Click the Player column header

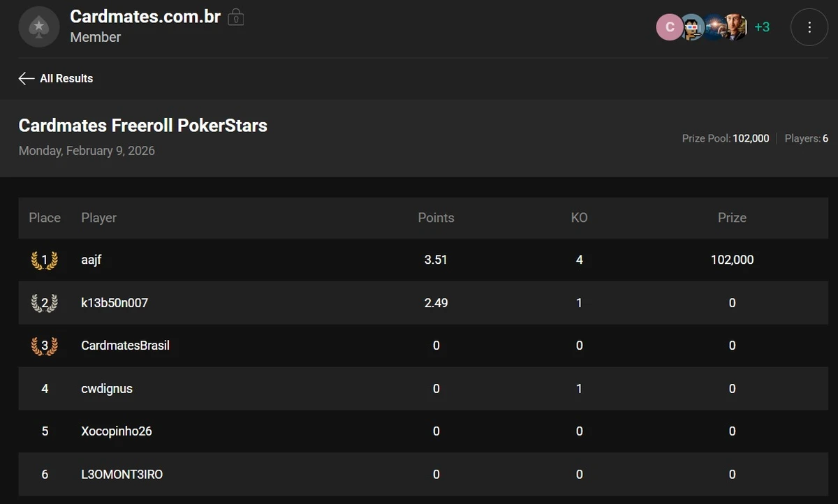98,218
